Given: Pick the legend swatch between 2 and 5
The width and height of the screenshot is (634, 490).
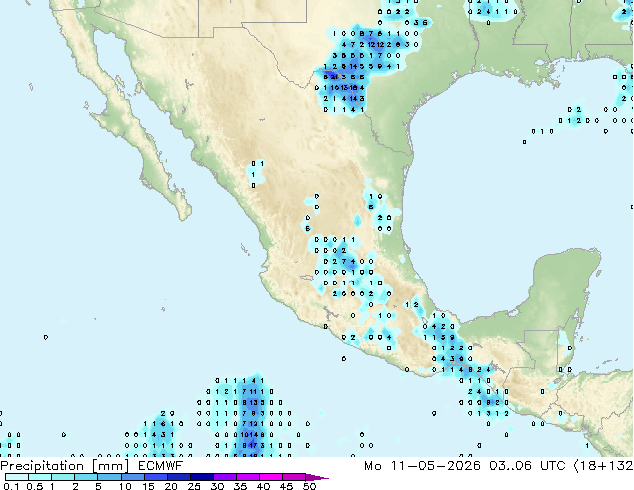Looking at the screenshot, I should [x=86, y=477].
